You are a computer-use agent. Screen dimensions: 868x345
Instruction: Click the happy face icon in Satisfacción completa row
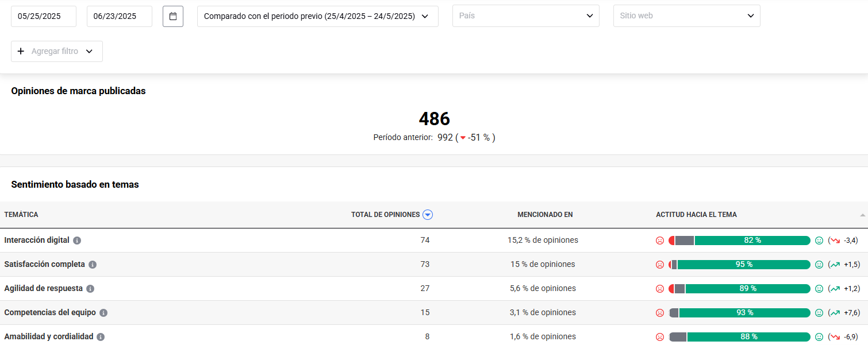[819, 265]
